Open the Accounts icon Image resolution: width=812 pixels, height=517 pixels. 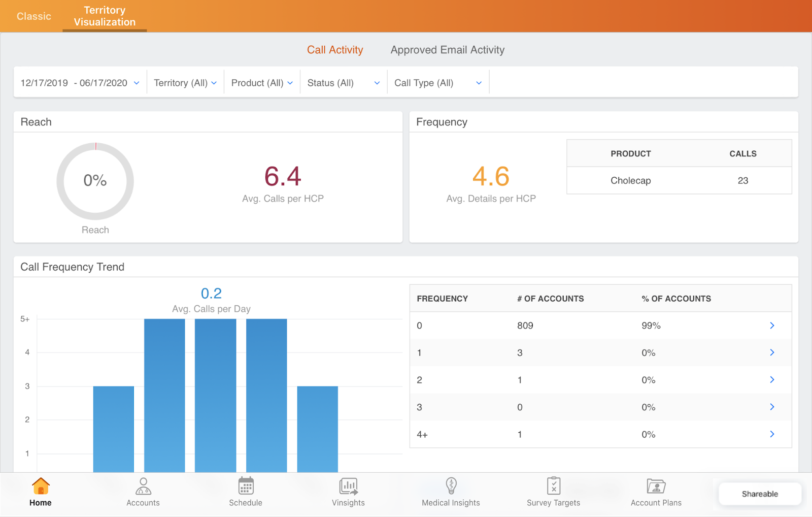(143, 487)
